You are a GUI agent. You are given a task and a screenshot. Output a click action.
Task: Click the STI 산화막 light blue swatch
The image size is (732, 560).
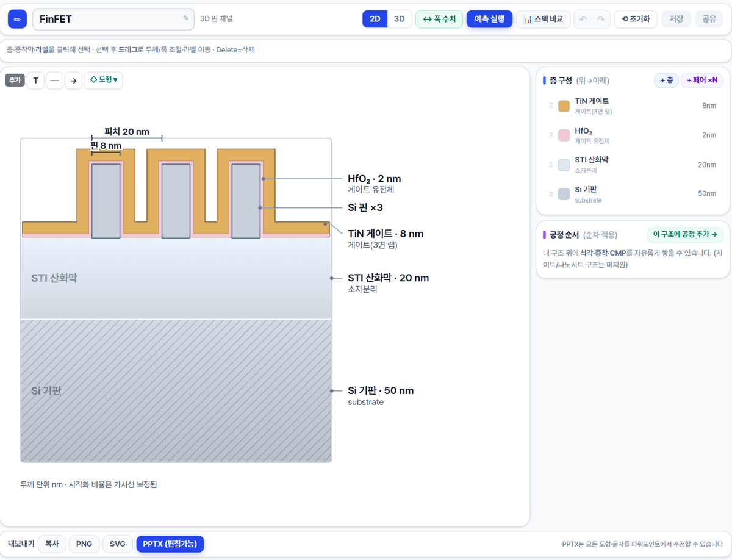click(564, 165)
